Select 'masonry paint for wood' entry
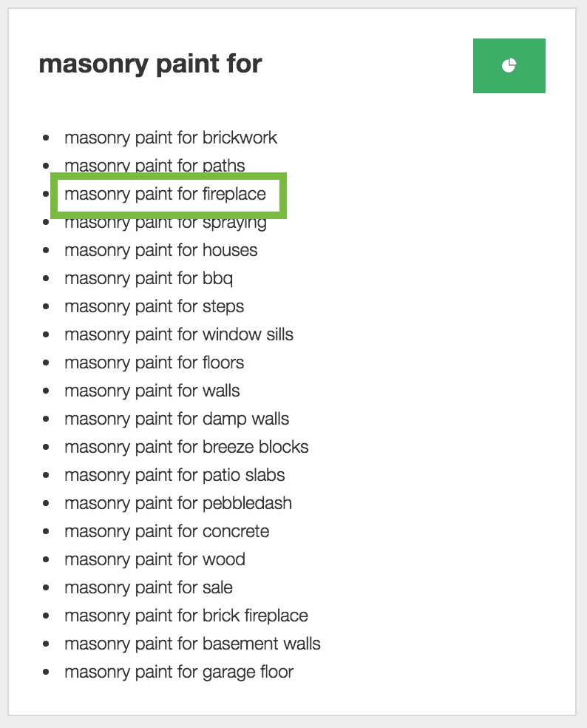 (x=155, y=559)
